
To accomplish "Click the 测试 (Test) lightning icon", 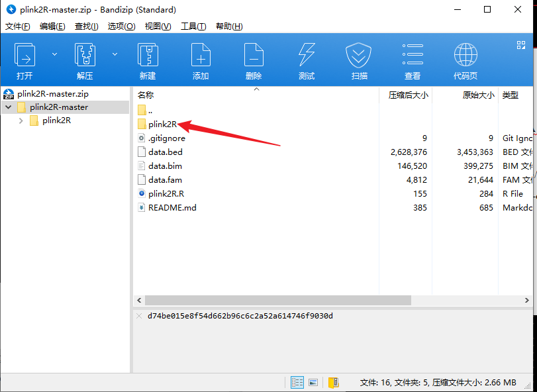I will click(x=307, y=55).
